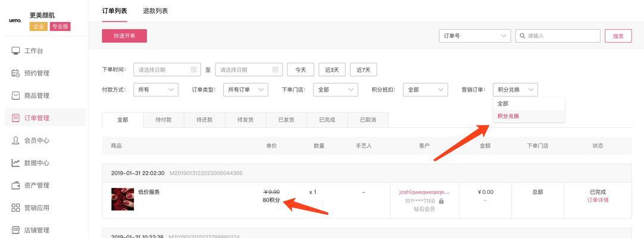The height and width of the screenshot is (238, 644).
Task: Open 订单详情 link for 低价服务 order
Action: coord(598,201)
